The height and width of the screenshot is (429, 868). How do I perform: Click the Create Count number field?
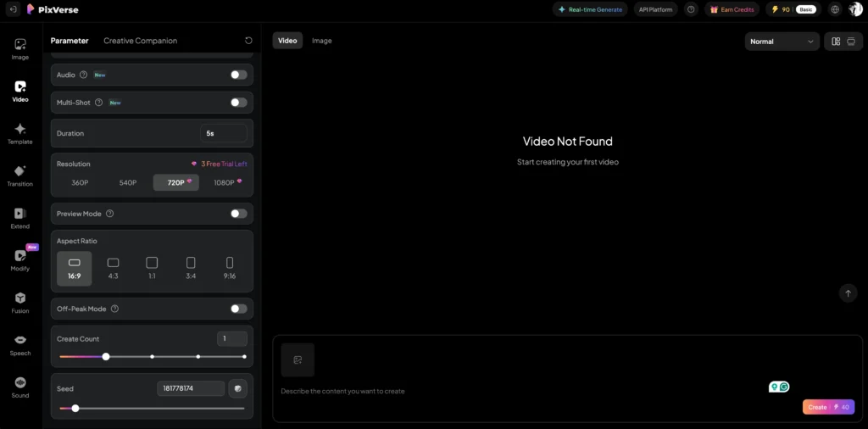coord(232,339)
